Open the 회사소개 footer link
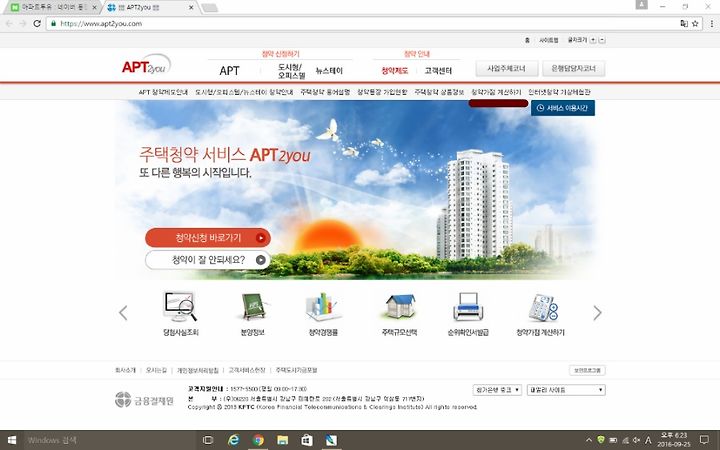Screen dimensions: 720x450 125,370
